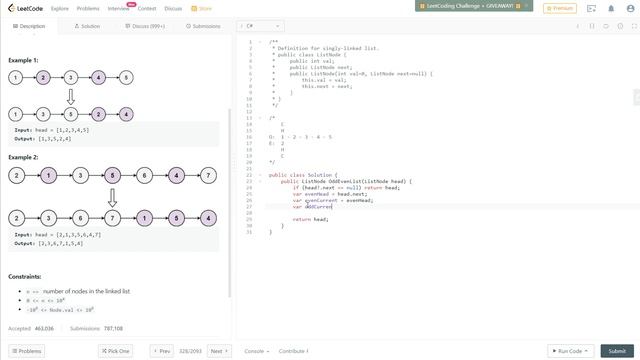Go to the Next problem
640x360 pixels.
pos(219,351)
